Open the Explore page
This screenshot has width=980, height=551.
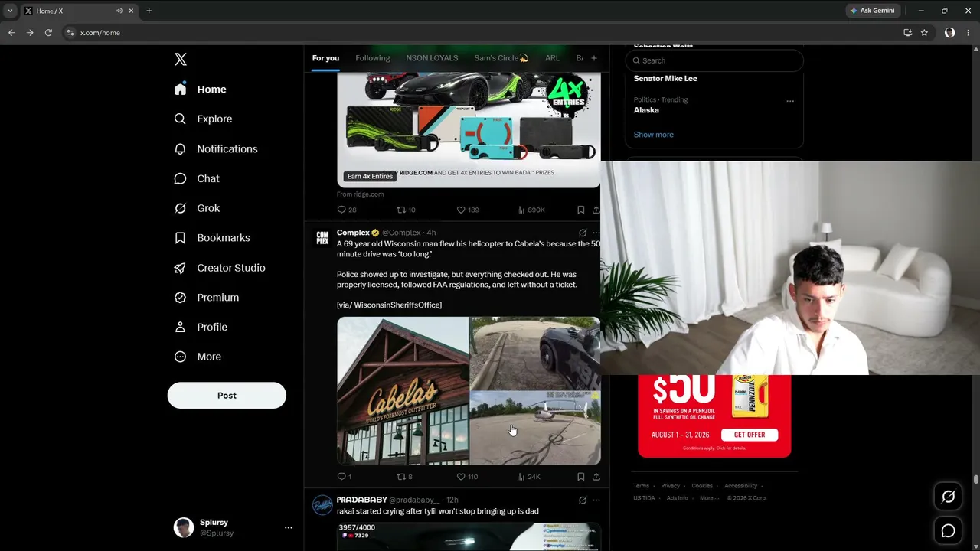[x=204, y=119]
